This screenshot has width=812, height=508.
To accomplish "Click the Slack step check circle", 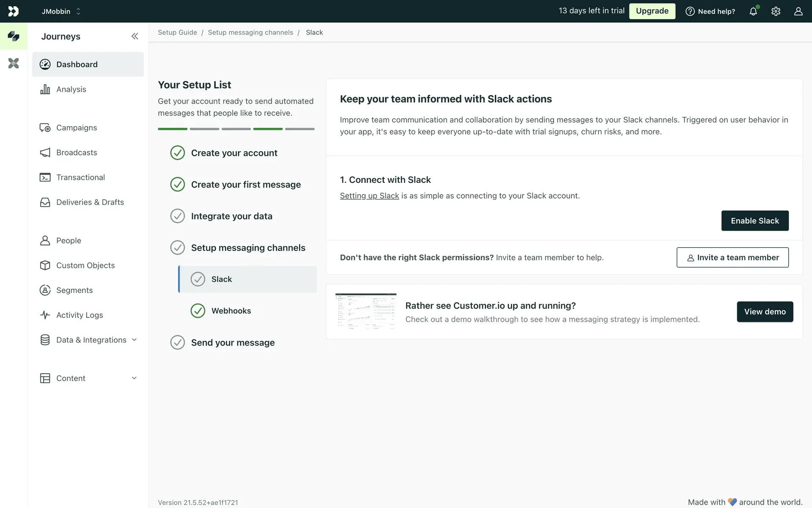I will point(198,279).
